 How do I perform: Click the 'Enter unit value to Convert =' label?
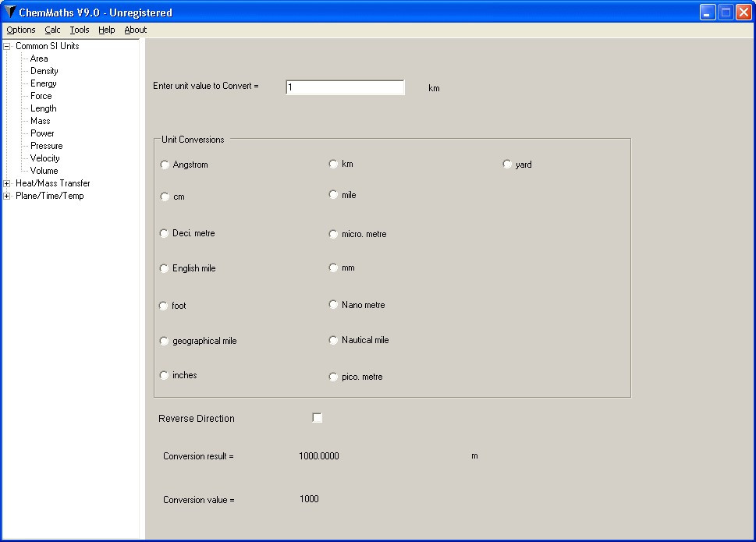pos(206,86)
